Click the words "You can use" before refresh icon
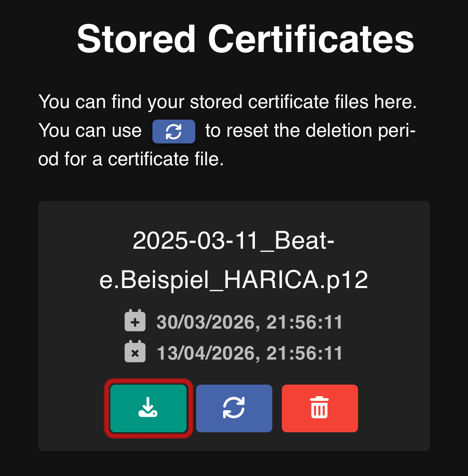Image resolution: width=468 pixels, height=476 pixels. pos(90,131)
